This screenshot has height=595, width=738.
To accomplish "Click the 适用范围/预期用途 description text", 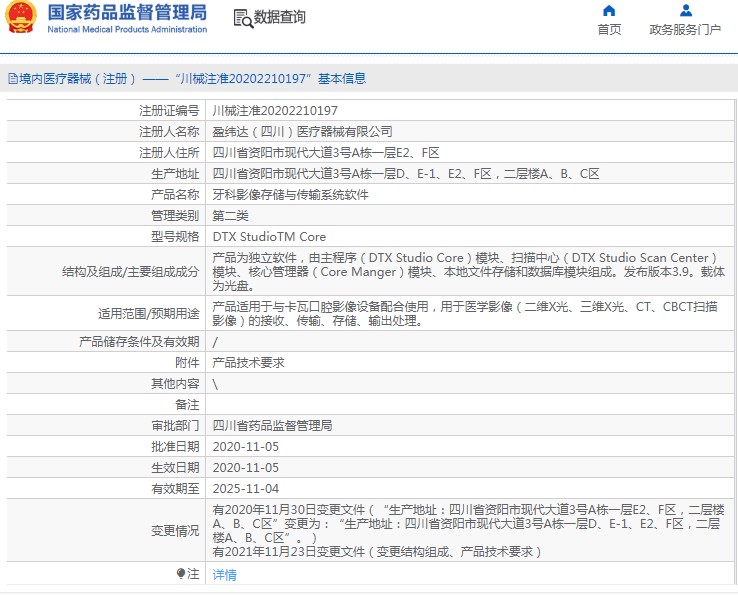I will point(465,314).
